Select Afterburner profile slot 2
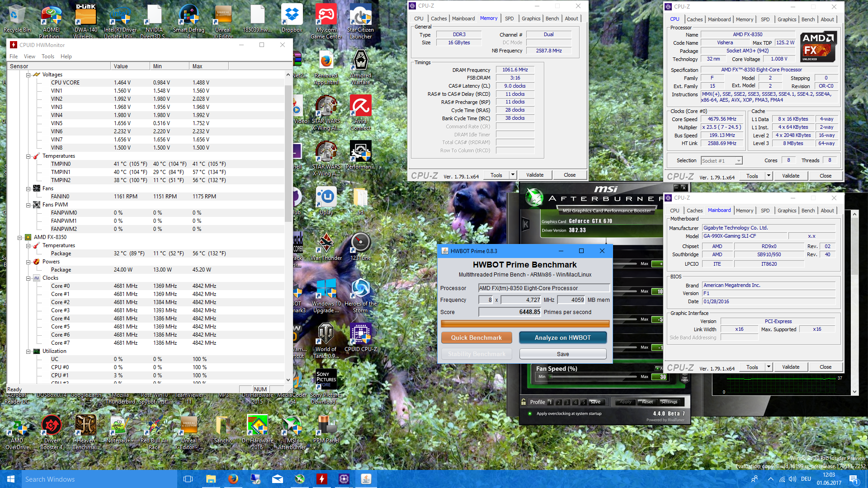This screenshot has width=868, height=488. 559,402
